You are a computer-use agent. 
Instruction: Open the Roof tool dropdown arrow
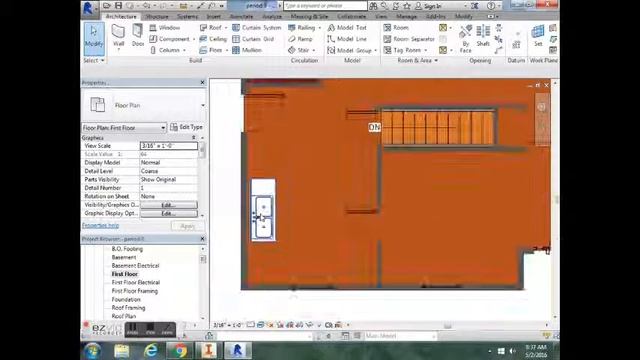pyautogui.click(x=226, y=28)
